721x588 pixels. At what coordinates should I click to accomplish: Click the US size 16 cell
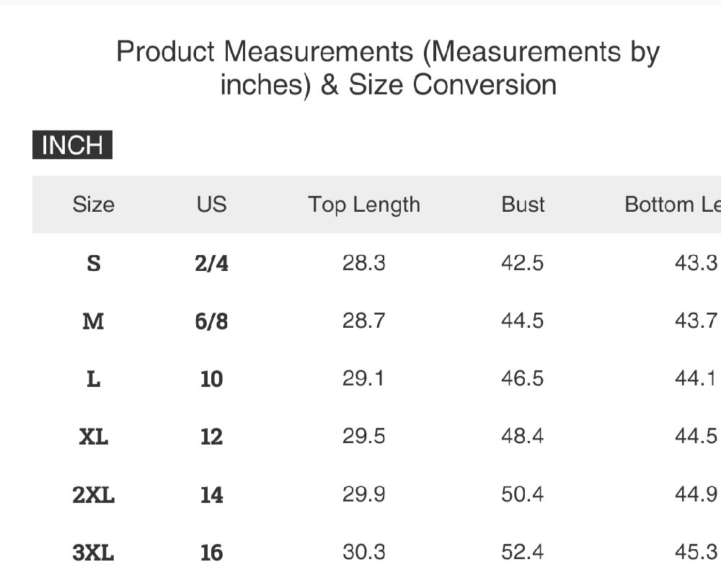click(211, 553)
